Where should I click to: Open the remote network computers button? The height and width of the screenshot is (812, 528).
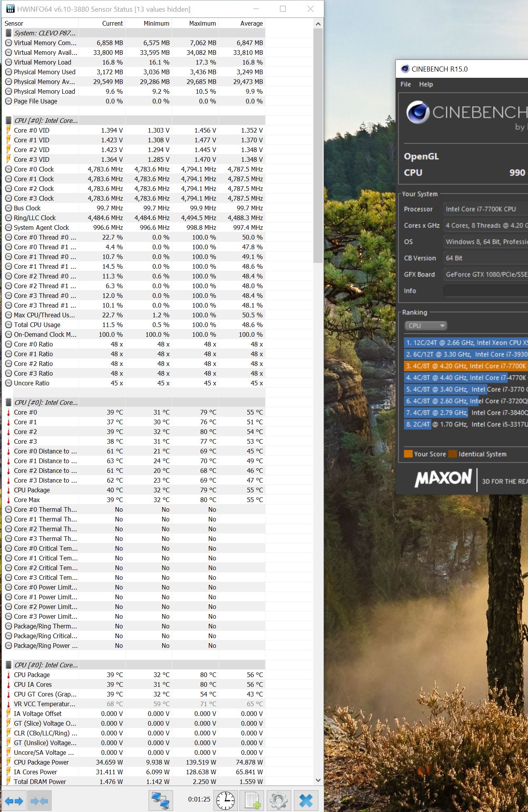pos(160,801)
